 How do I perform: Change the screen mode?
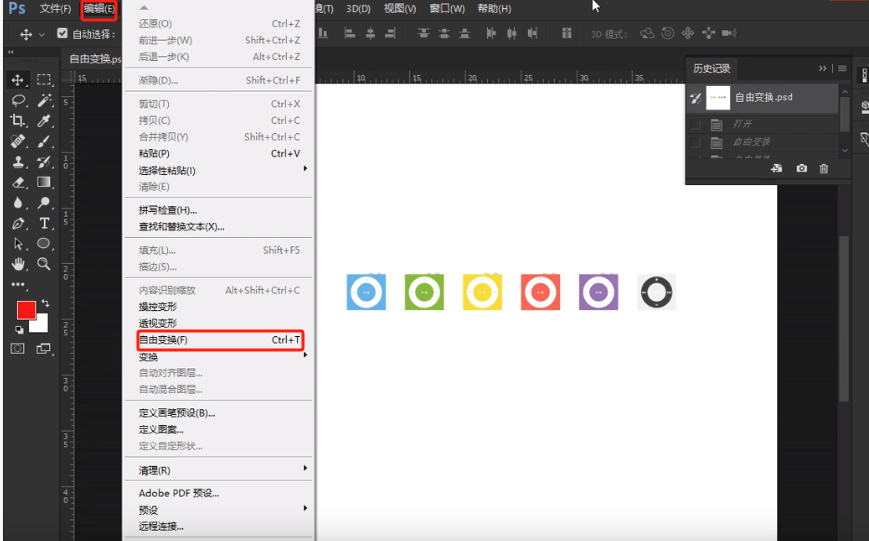pos(43,349)
